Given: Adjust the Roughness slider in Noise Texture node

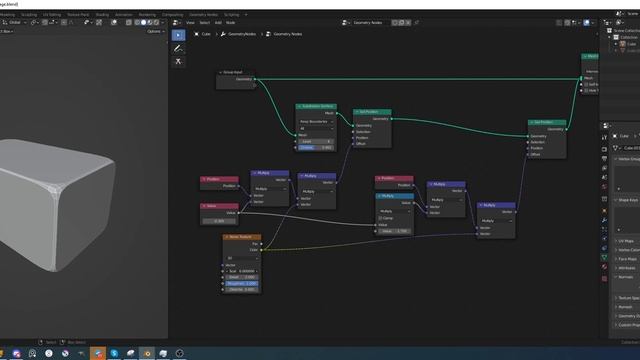Looking at the screenshot, I should pos(242,283).
